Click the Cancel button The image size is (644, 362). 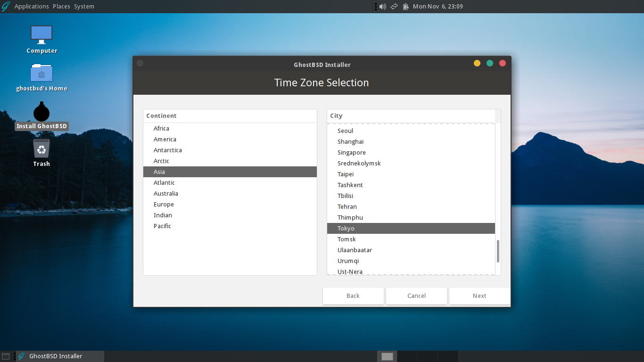[x=416, y=296]
